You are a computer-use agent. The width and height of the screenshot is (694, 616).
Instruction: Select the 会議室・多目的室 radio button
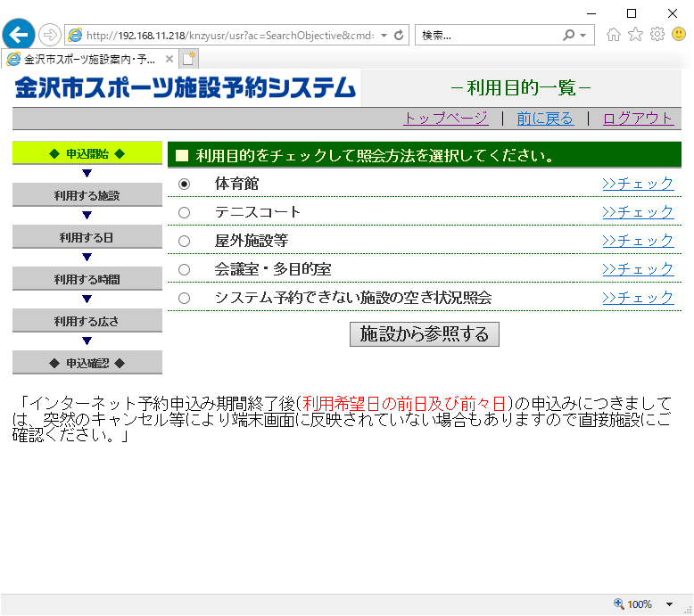click(184, 270)
